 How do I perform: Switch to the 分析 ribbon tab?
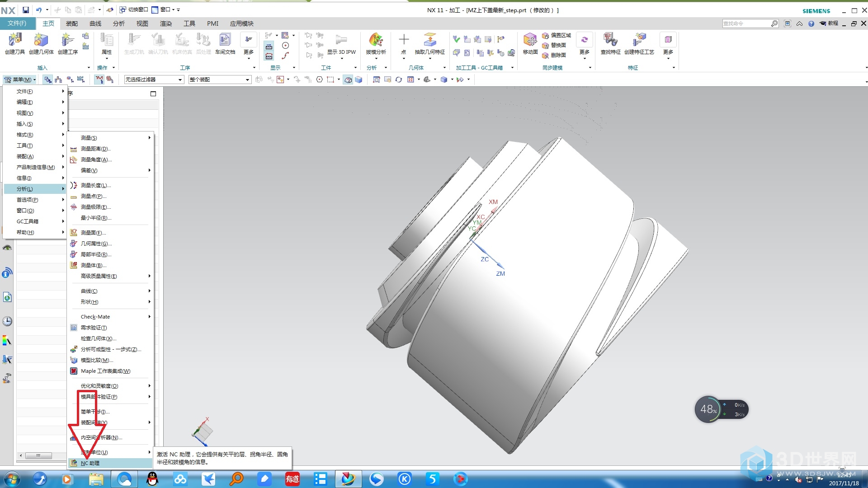point(119,23)
